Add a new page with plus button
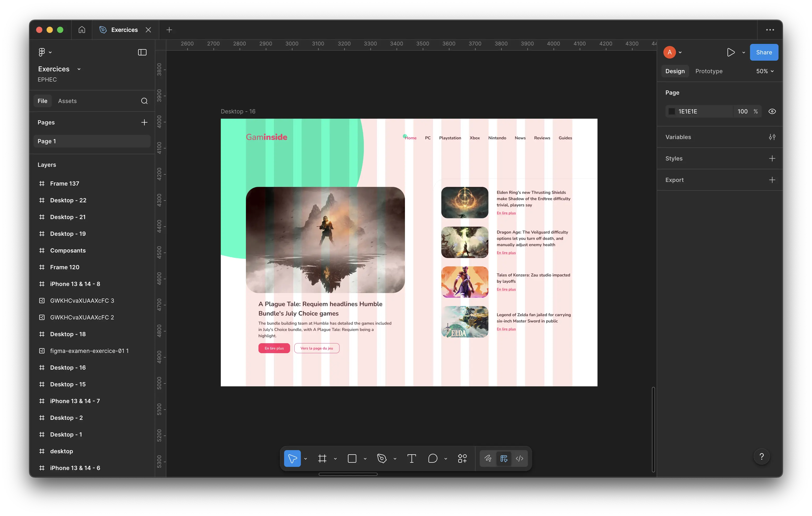Screen dimensions: 812x516 144,122
